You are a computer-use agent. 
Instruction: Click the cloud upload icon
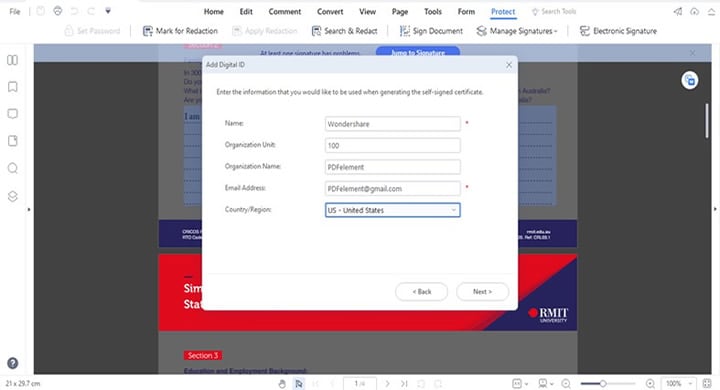694,11
